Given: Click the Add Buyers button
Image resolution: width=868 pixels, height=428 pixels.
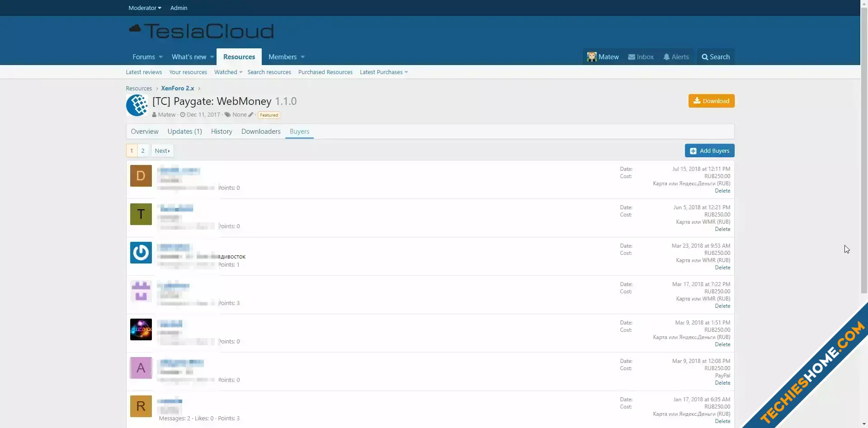Looking at the screenshot, I should (x=710, y=151).
